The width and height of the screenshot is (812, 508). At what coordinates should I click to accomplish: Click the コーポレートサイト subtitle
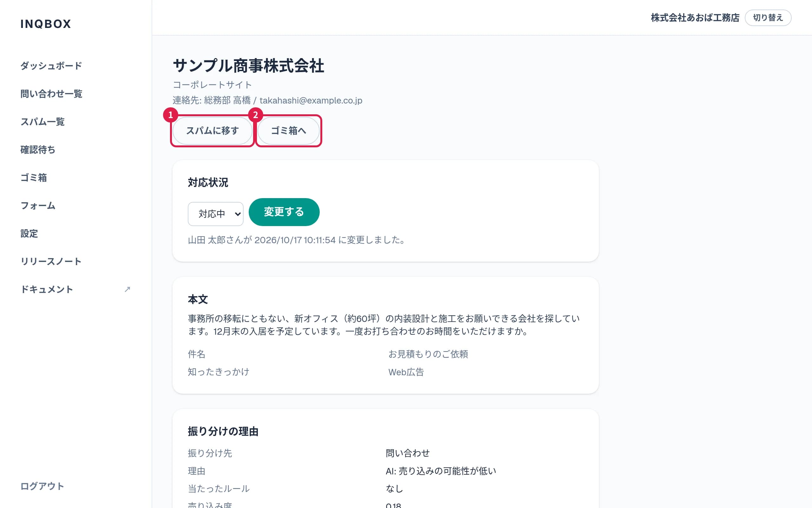coord(213,85)
